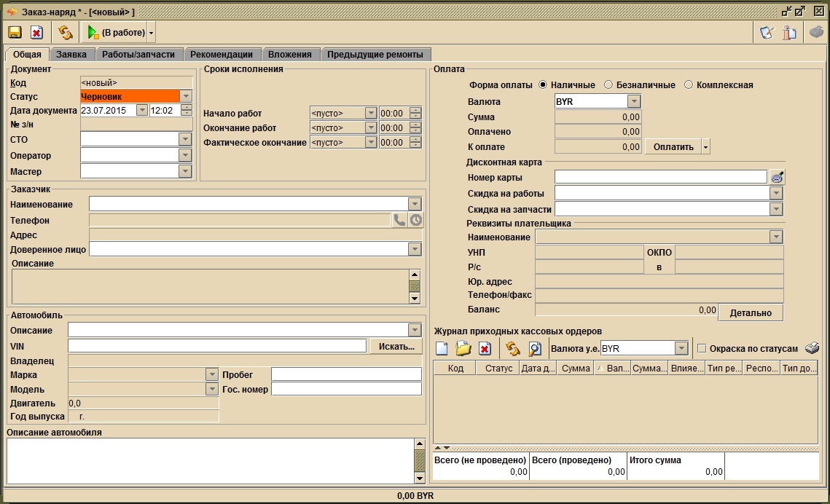Open the arrow menu beside Оплатить
The image size is (830, 504).
click(x=705, y=147)
